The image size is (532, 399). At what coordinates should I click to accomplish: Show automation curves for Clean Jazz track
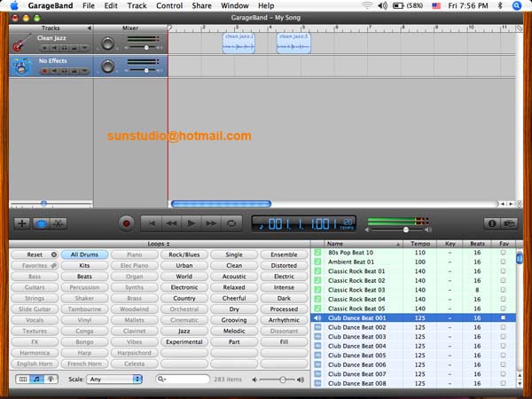(x=84, y=48)
